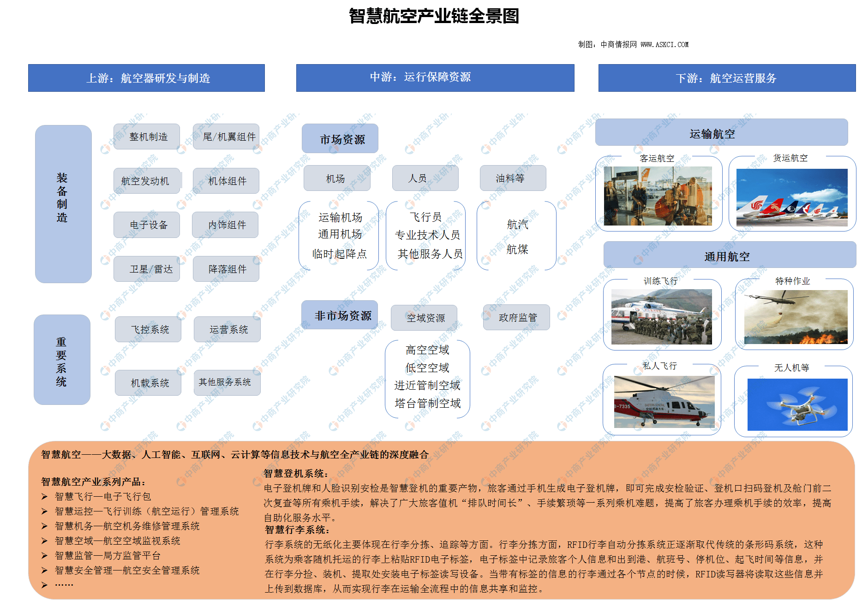868x600 pixels.
Task: Select the 市场资源 dark blue box
Action: (340, 138)
